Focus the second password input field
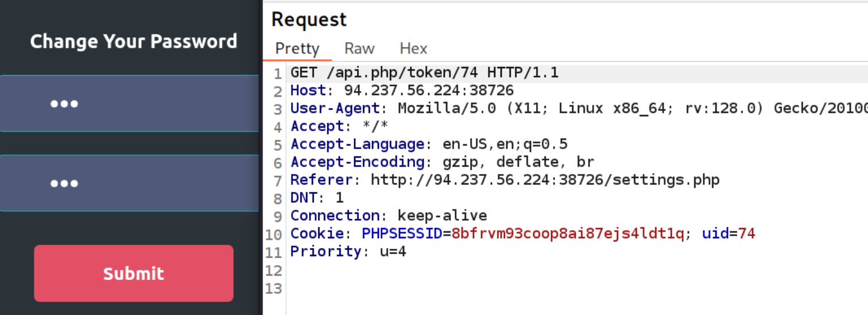 point(130,183)
